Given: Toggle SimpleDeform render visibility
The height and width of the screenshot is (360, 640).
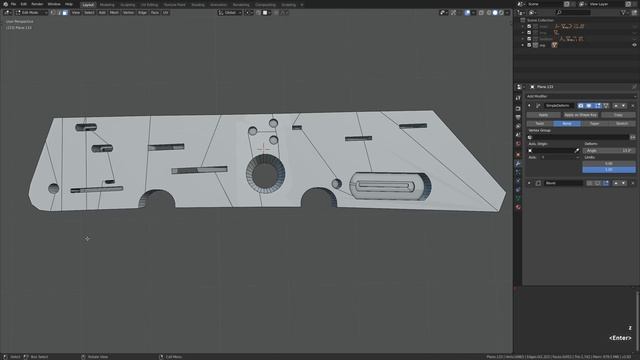Looking at the screenshot, I should tap(581, 106).
